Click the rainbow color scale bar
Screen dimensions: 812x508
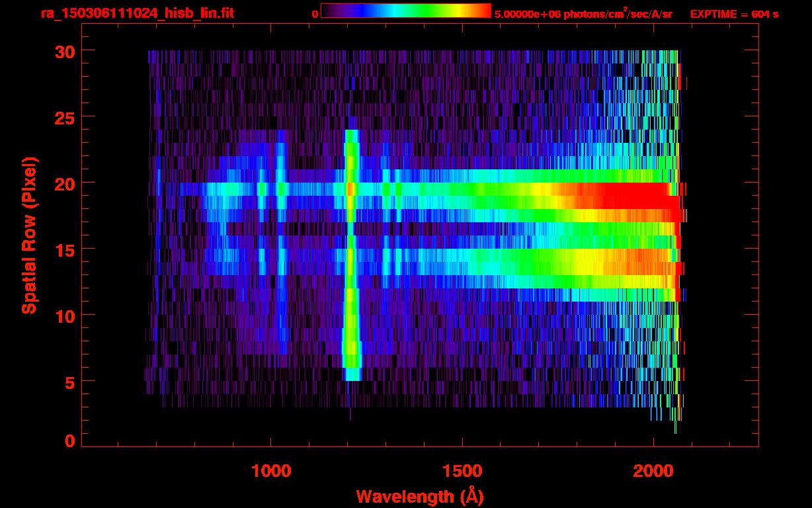click(406, 11)
